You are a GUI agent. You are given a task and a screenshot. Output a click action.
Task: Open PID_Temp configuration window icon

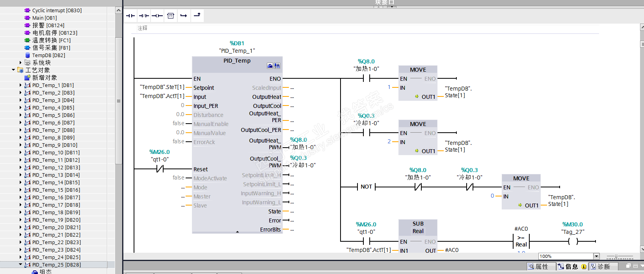pos(270,66)
